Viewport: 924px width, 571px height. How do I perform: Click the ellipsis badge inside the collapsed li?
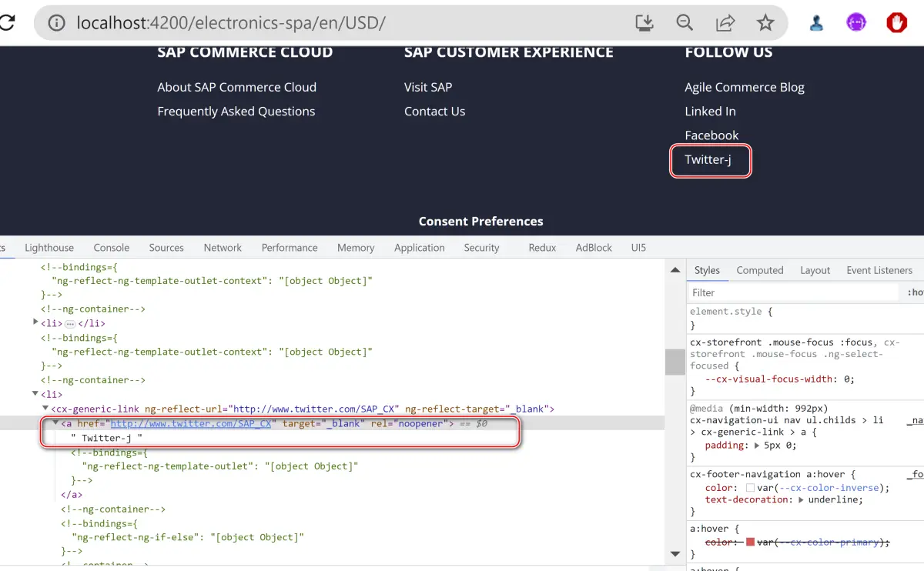(x=69, y=324)
